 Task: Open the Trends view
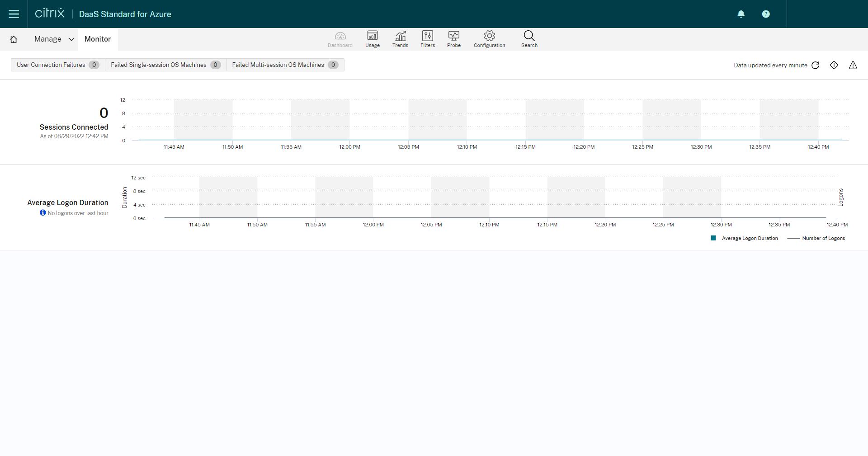(400, 39)
